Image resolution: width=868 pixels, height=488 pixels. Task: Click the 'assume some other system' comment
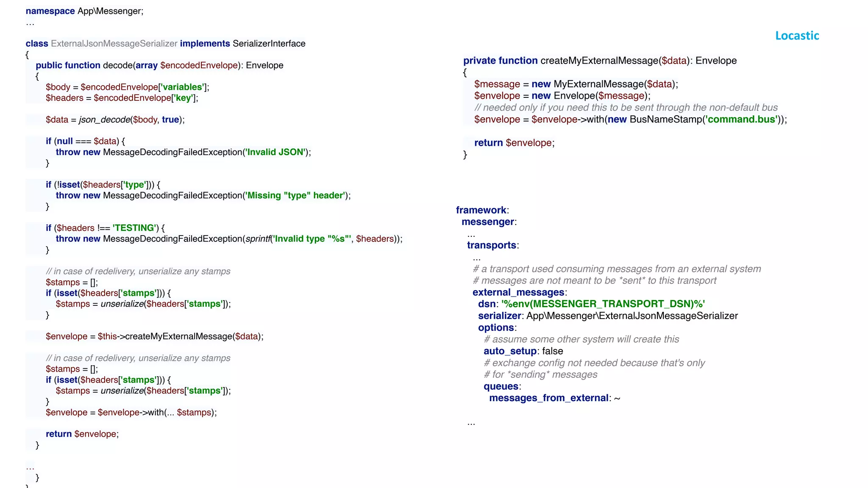pos(581,339)
